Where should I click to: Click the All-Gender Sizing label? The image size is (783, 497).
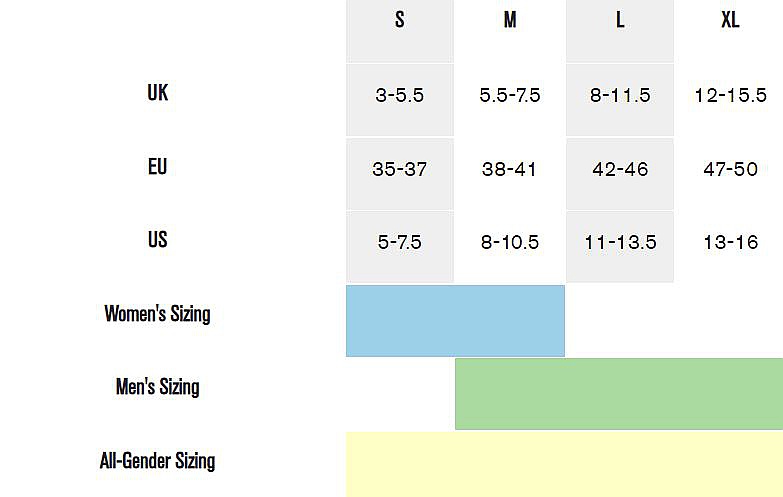click(157, 461)
